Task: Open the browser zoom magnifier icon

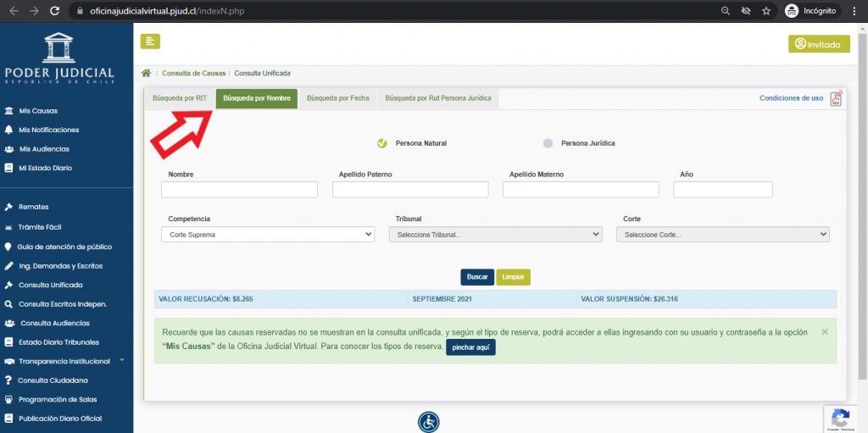Action: (726, 10)
